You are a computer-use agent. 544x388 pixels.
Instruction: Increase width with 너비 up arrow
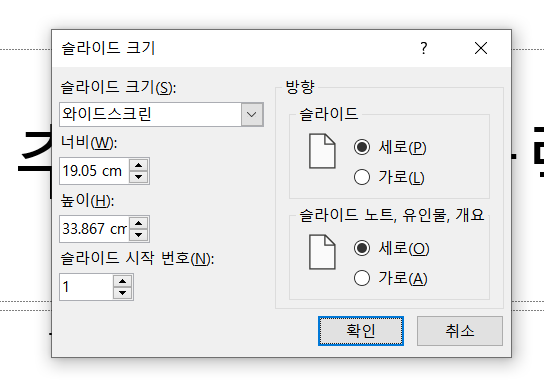coord(138,165)
